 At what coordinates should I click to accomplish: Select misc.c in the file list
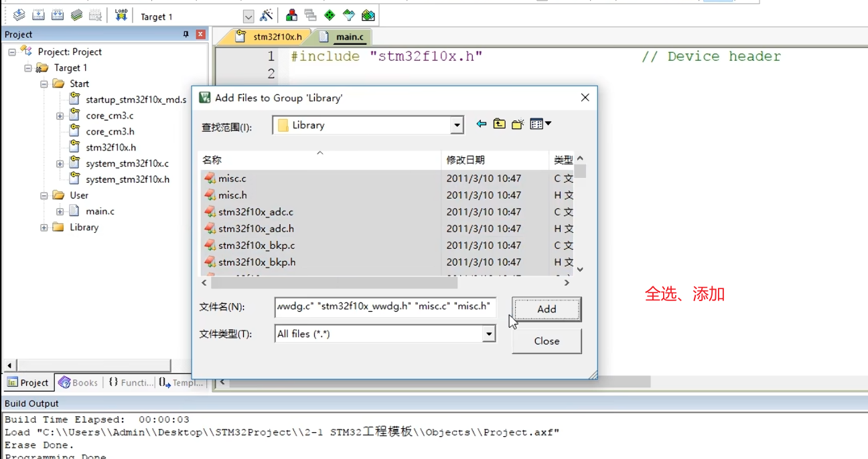(231, 178)
